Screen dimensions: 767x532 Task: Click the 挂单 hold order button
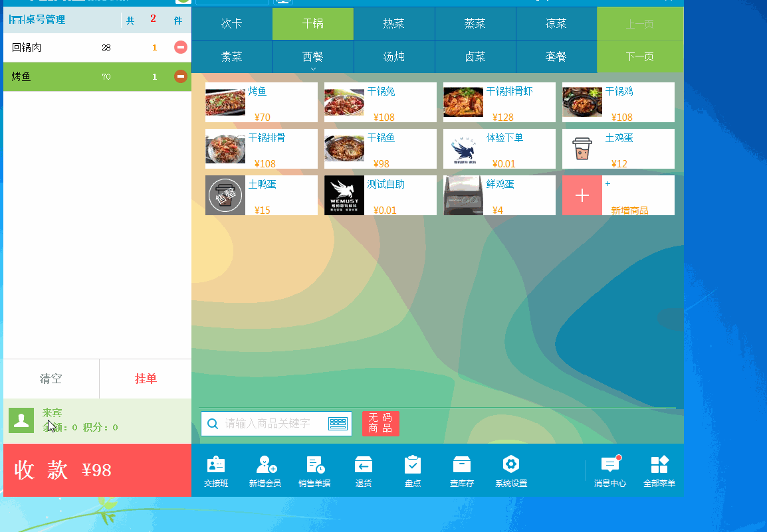click(x=146, y=379)
